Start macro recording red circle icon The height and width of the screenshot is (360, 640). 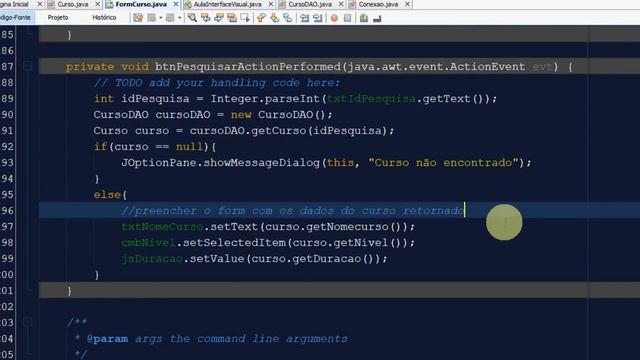point(334,18)
